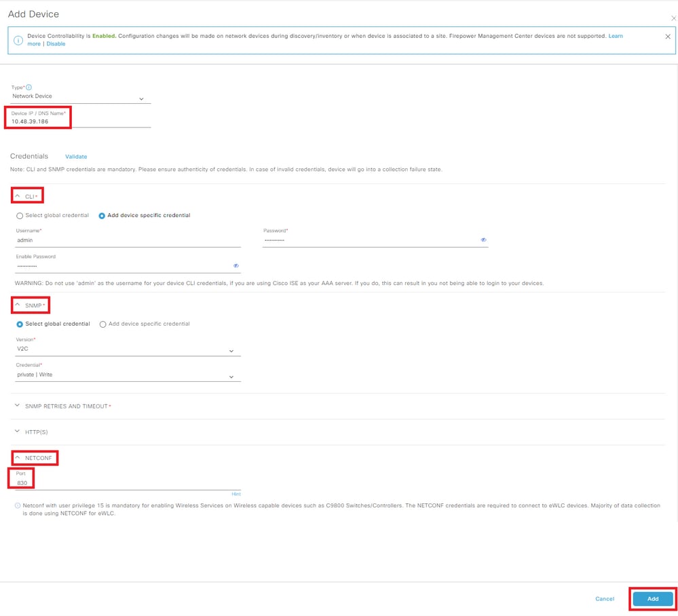Screen dimensions: 678x616
Task: Click the Hint link under Port
Action: tap(236, 494)
